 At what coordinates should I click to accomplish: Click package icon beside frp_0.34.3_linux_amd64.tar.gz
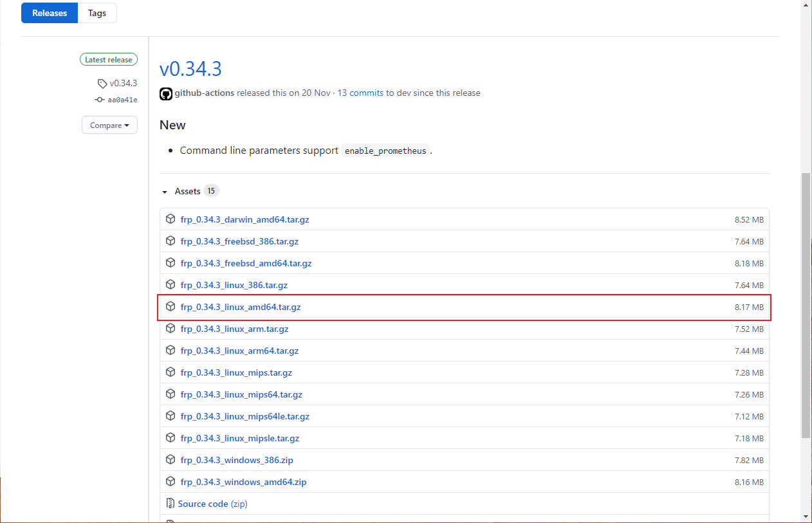(x=171, y=306)
